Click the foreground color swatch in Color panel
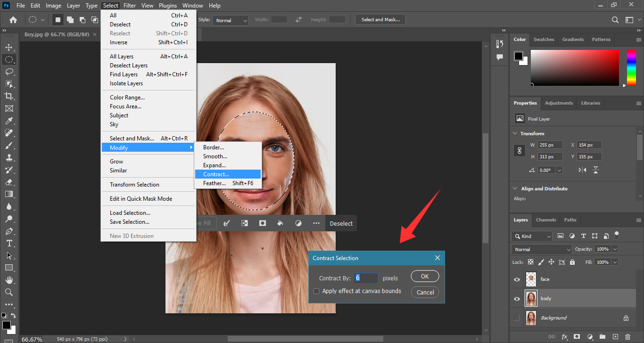The height and width of the screenshot is (343, 644). [x=519, y=56]
